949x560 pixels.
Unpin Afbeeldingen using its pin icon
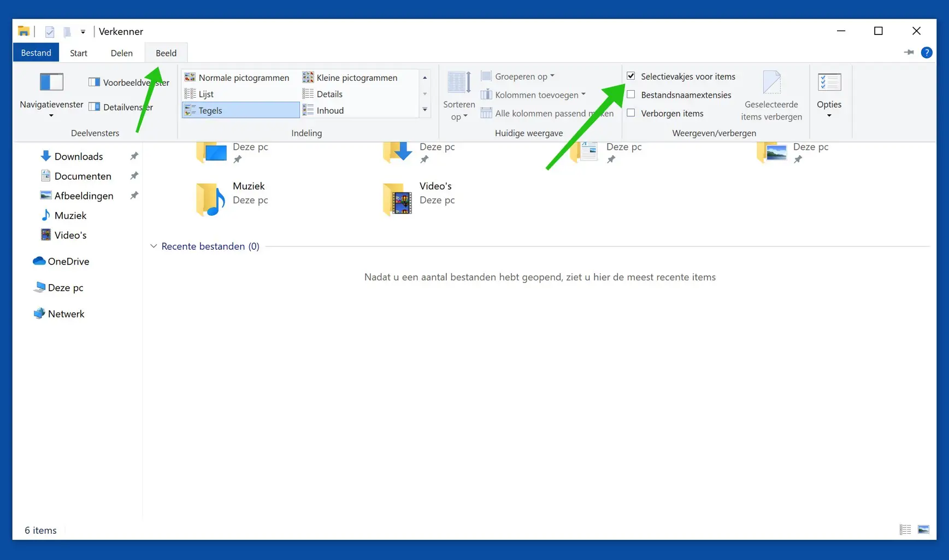[x=134, y=196]
